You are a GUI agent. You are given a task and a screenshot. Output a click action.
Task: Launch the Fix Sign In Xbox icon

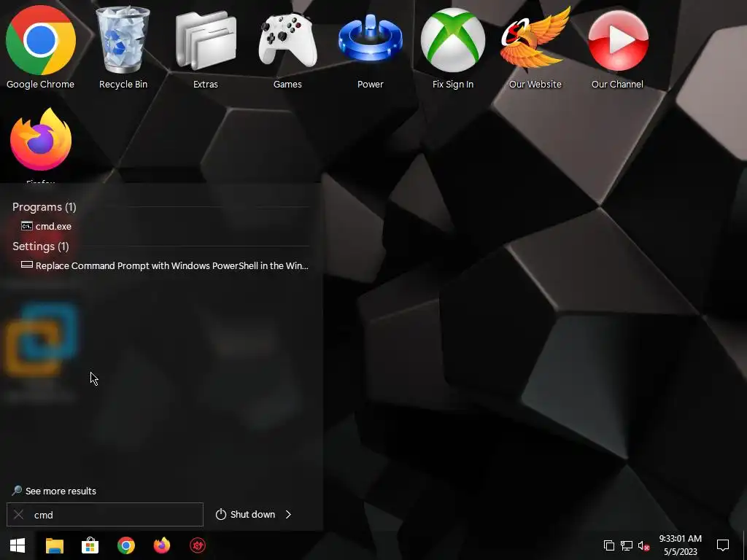[452, 47]
